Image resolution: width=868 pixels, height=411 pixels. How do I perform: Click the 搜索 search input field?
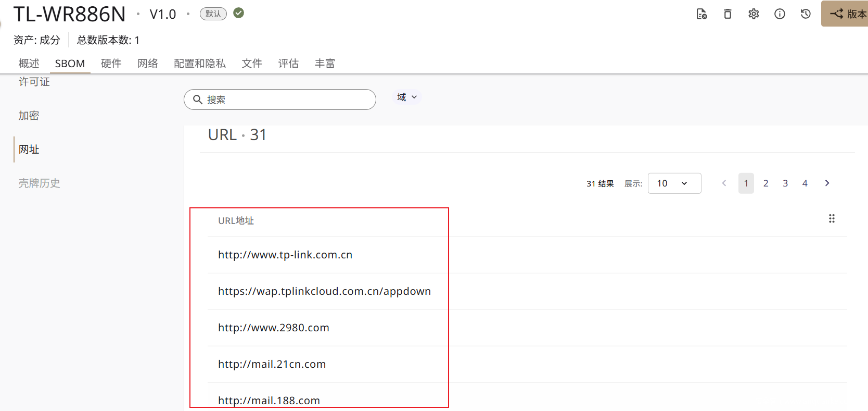point(286,99)
